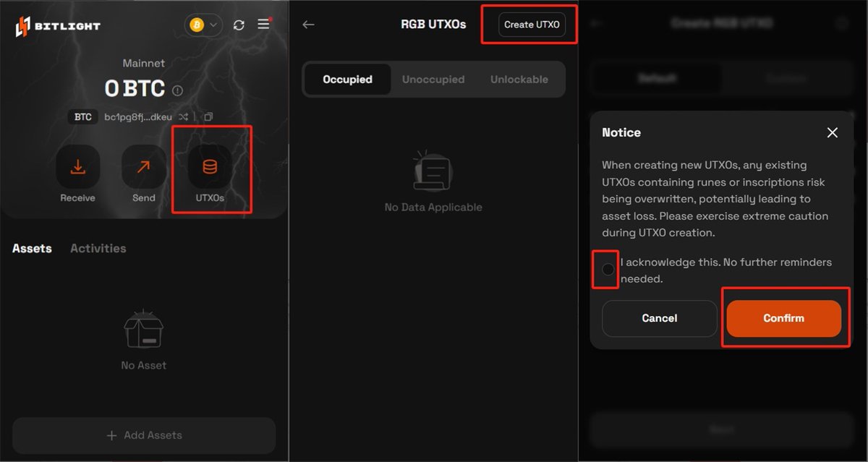Tick the 'I acknowledge this' option
The width and height of the screenshot is (868, 462).
pyautogui.click(x=608, y=270)
